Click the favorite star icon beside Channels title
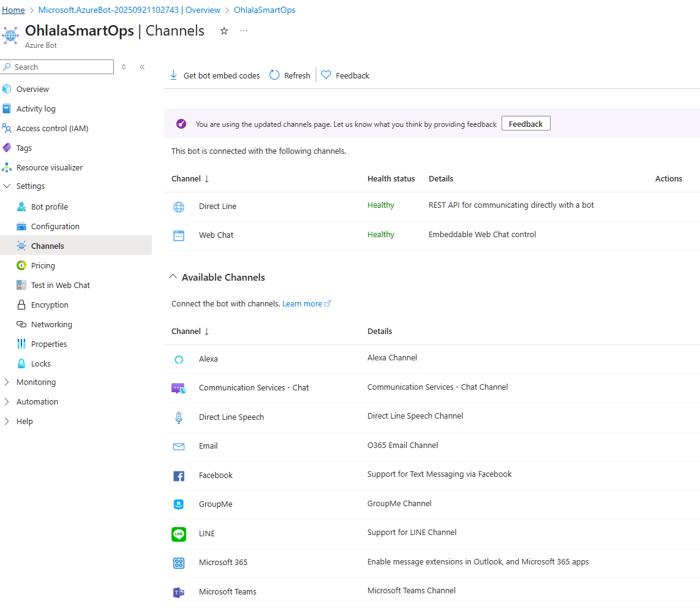Image resolution: width=700 pixels, height=611 pixels. pos(224,31)
